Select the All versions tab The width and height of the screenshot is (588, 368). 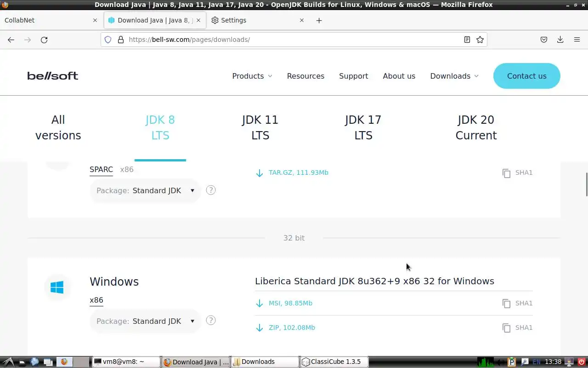click(x=58, y=127)
